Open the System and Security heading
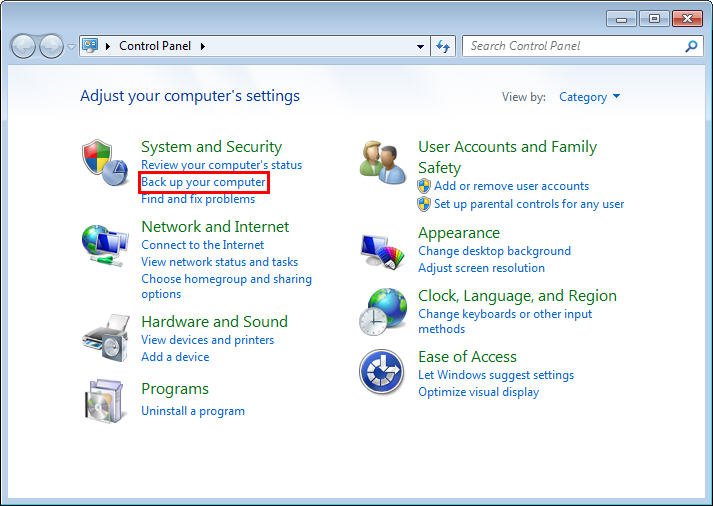Screen dimensions: 713x506 pos(211,146)
